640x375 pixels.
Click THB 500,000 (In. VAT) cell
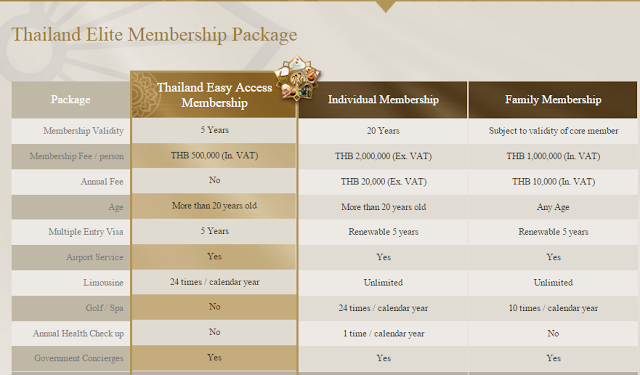(214, 155)
